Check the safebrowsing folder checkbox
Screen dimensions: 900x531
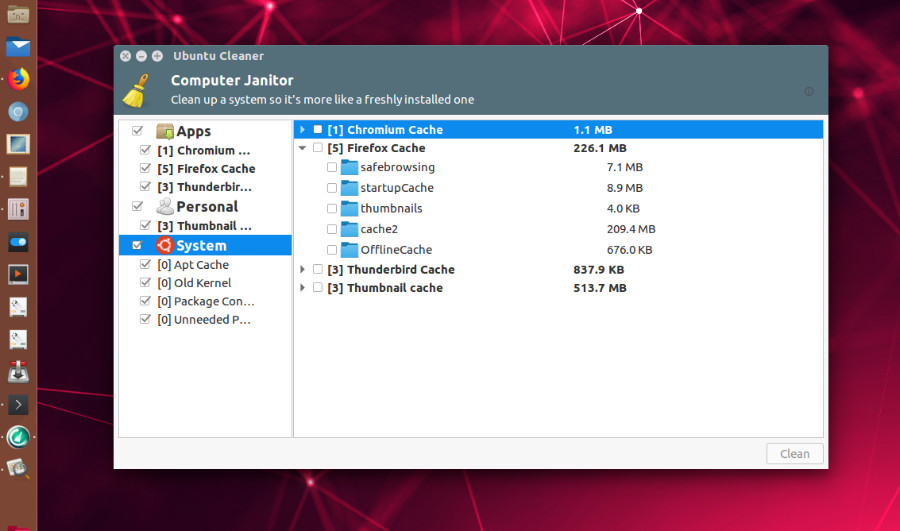pos(332,167)
